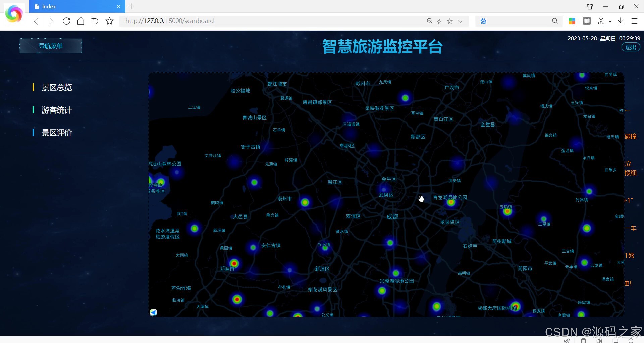Click the 2023-05-28 date time display

pos(604,38)
